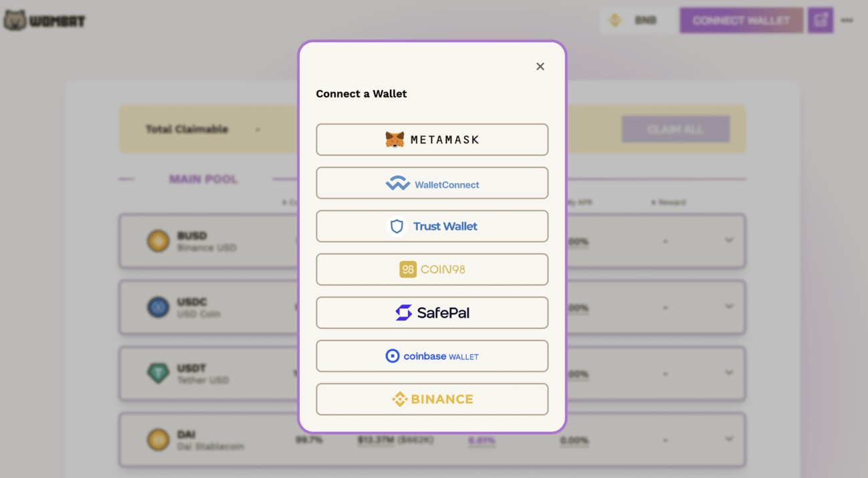Select WalletConnect as wallet
This screenshot has height=478, width=868.
[432, 183]
